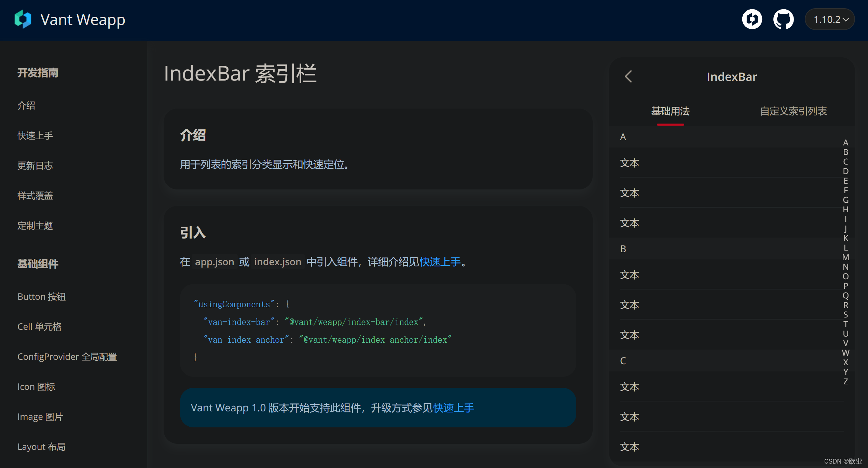The width and height of the screenshot is (868, 468).
Task: Open the 1.10.2 version dropdown
Action: pos(830,19)
